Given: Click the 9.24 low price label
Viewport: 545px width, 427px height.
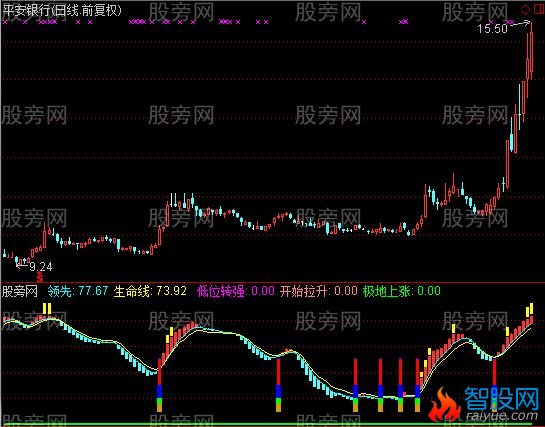Looking at the screenshot, I should pyautogui.click(x=41, y=267).
